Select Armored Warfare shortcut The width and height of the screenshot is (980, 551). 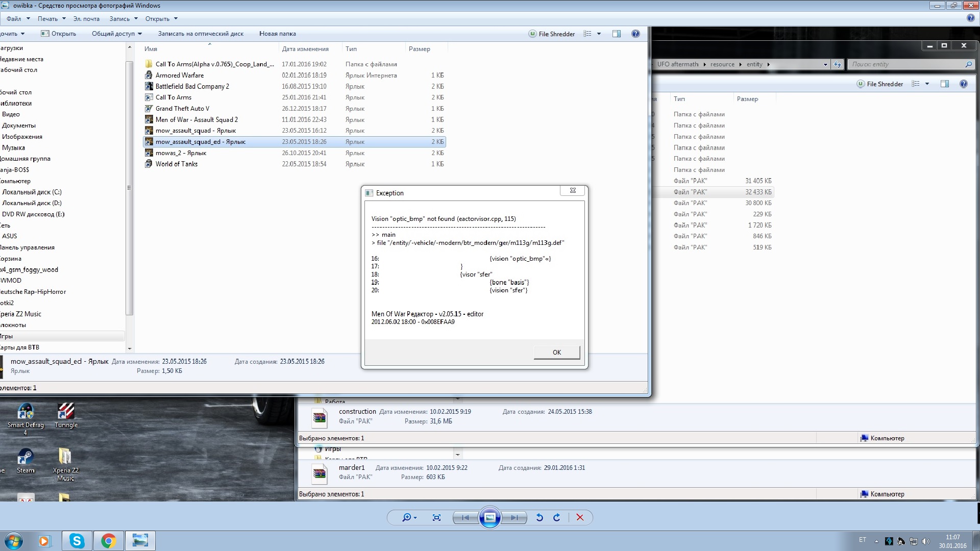tap(179, 76)
